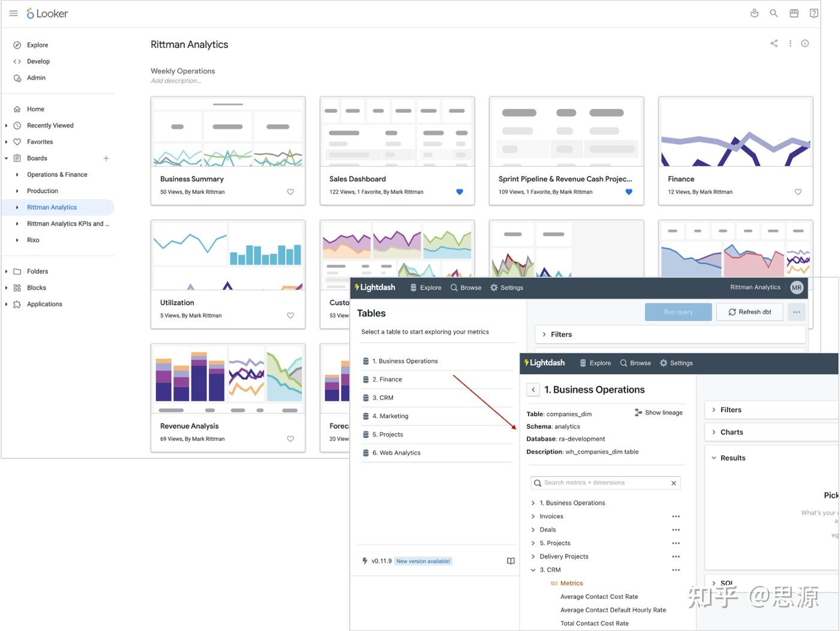Click the search icon in Looker header

point(774,13)
